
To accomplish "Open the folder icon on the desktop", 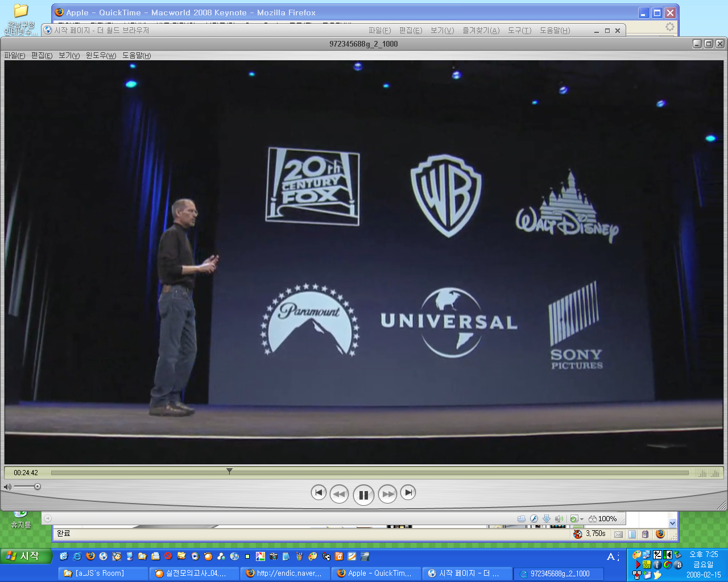I will (x=20, y=11).
